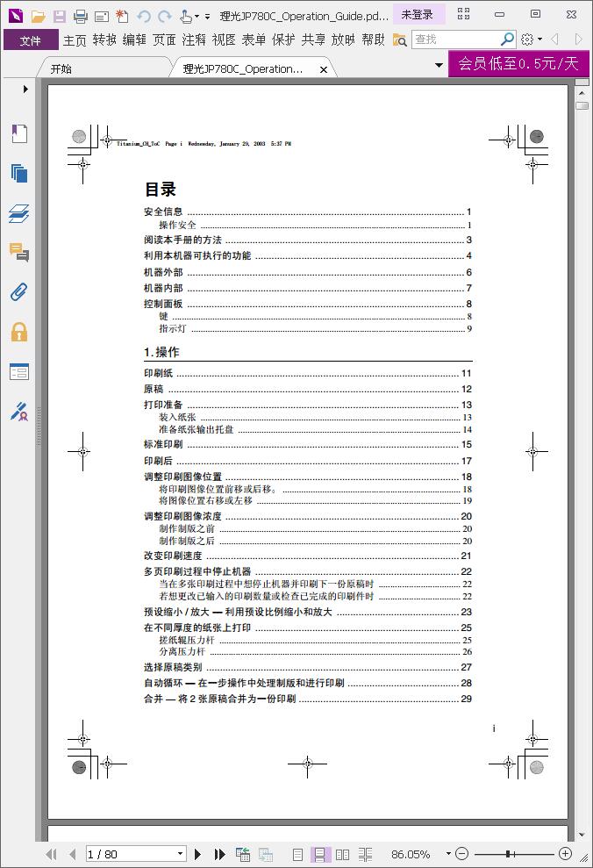This screenshot has height=868, width=593.
Task: Click the magnifier search button
Action: pyautogui.click(x=507, y=39)
